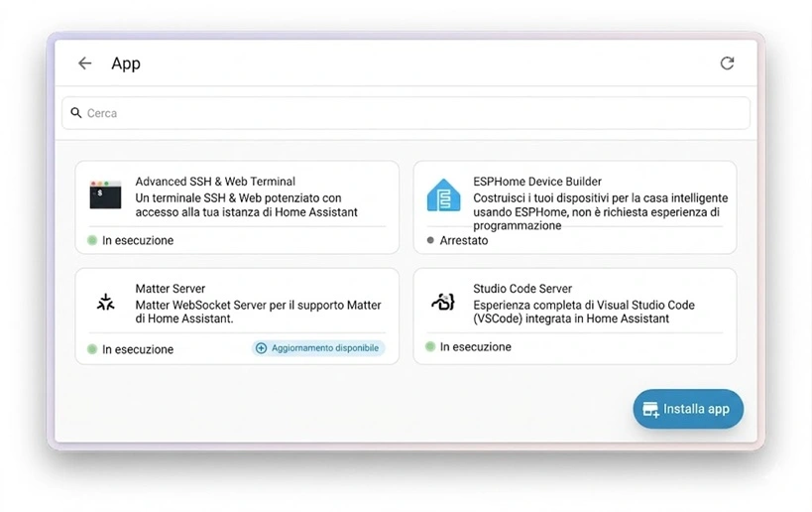Click In esecuzione under Advanced SSH
Viewport: 812px width, 512px height.
(x=138, y=240)
